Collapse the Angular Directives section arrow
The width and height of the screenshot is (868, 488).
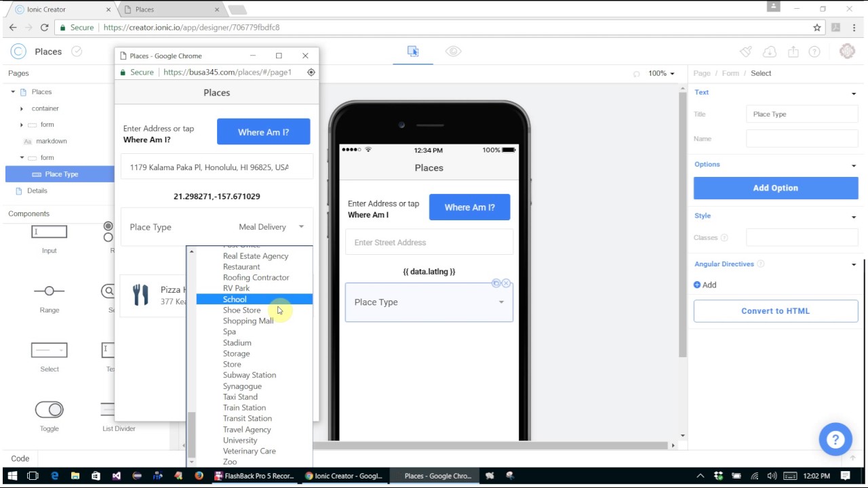[854, 264]
